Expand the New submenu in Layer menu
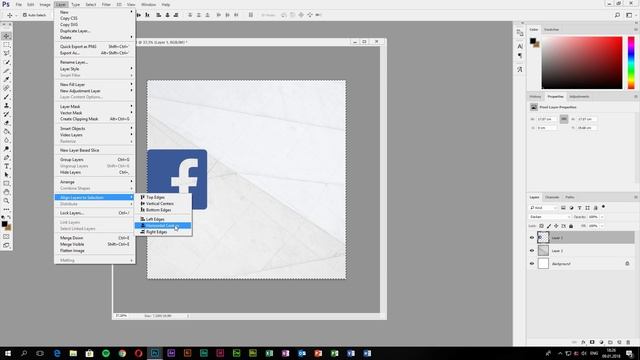This screenshot has width=640, height=360. click(x=94, y=12)
